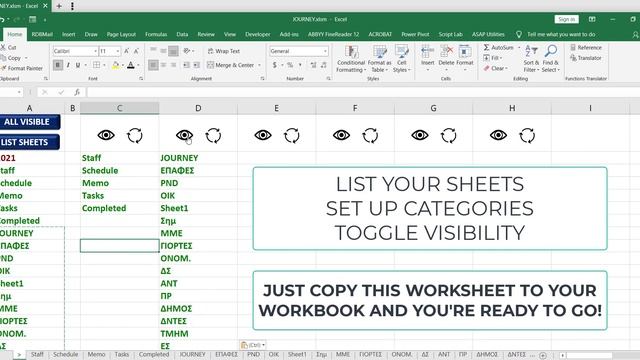This screenshot has height=360, width=640.
Task: Select the JOURNEY sheet tab
Action: (192, 354)
